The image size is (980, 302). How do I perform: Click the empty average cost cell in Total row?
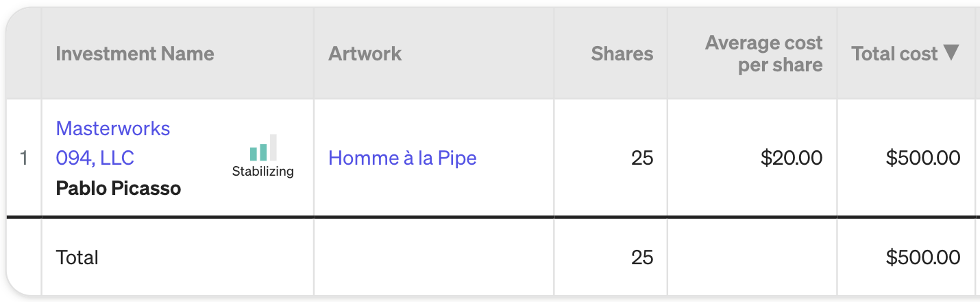pyautogui.click(x=752, y=257)
